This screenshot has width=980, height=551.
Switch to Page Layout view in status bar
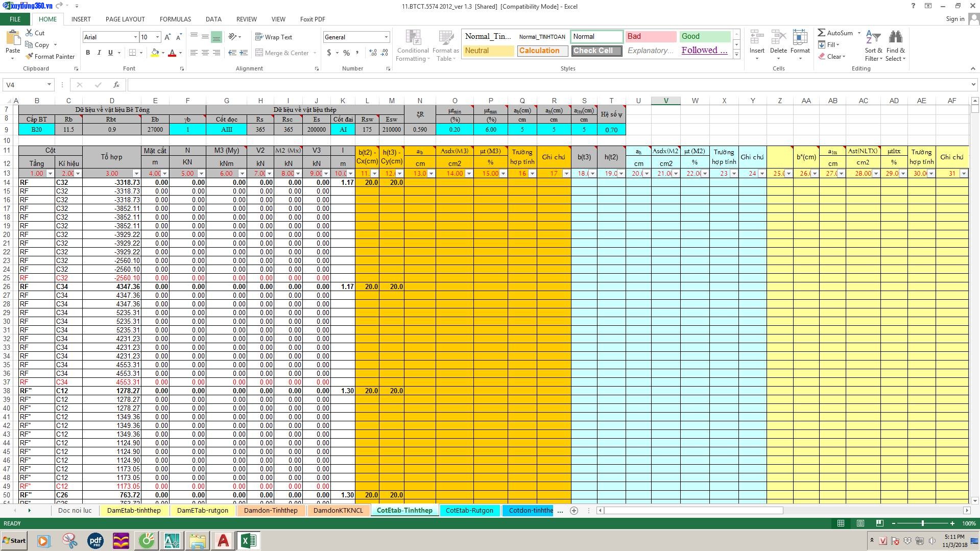[x=861, y=523]
